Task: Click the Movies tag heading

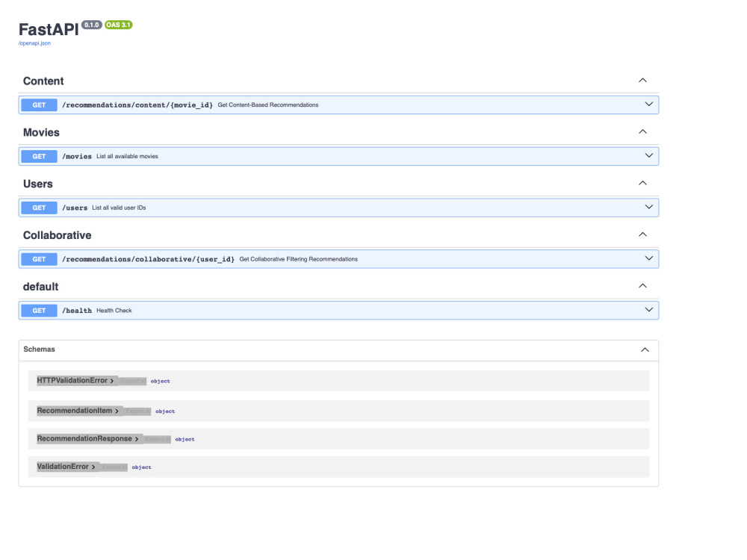Action: (x=41, y=132)
